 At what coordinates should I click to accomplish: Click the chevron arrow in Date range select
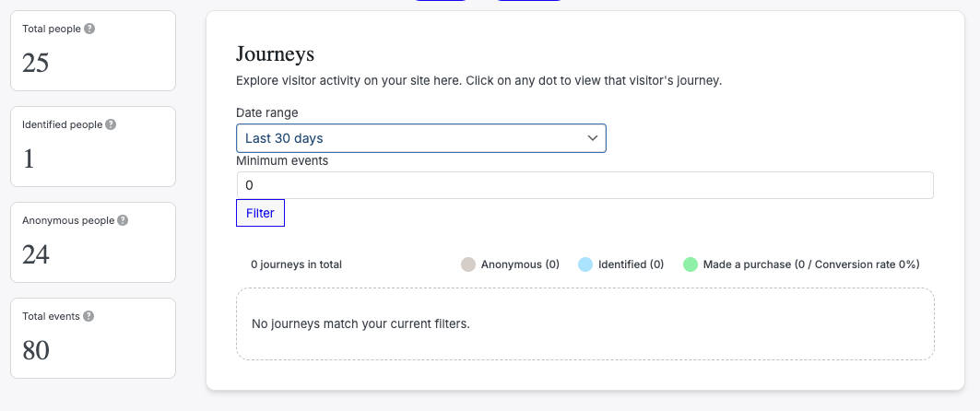[x=593, y=138]
